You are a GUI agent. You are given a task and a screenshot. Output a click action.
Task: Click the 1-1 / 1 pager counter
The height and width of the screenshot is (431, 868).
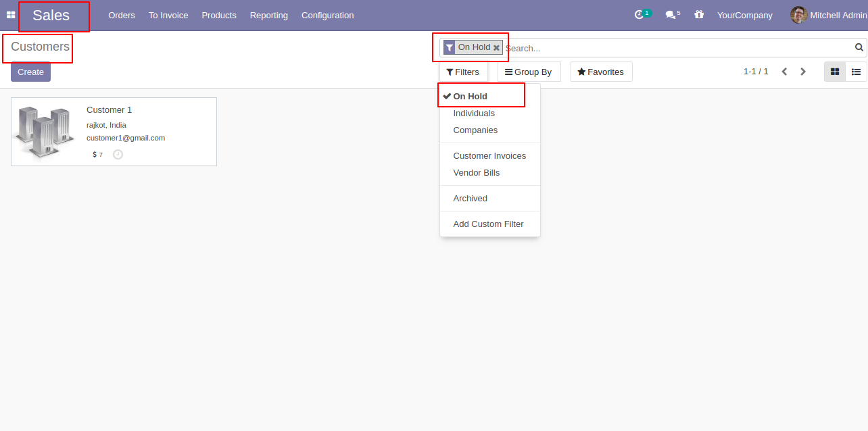[756, 72]
